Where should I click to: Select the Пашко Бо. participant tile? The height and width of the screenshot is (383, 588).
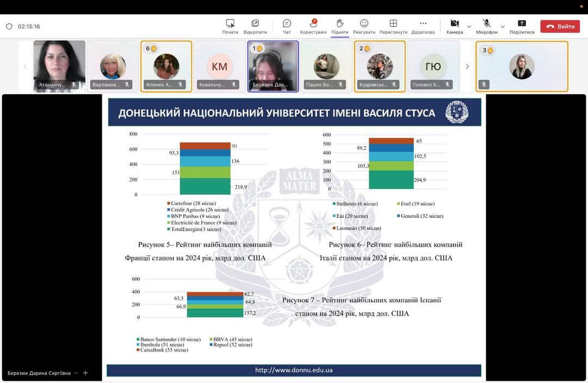click(326, 66)
